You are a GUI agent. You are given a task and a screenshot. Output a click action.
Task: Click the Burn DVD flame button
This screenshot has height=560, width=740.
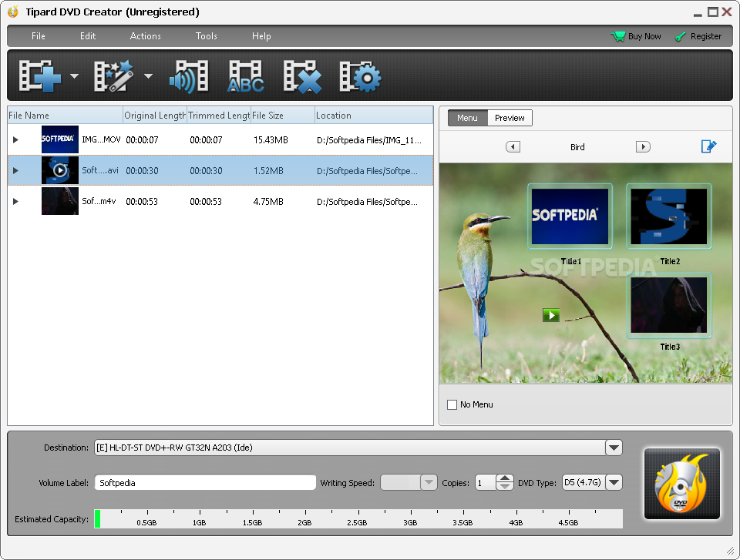682,484
